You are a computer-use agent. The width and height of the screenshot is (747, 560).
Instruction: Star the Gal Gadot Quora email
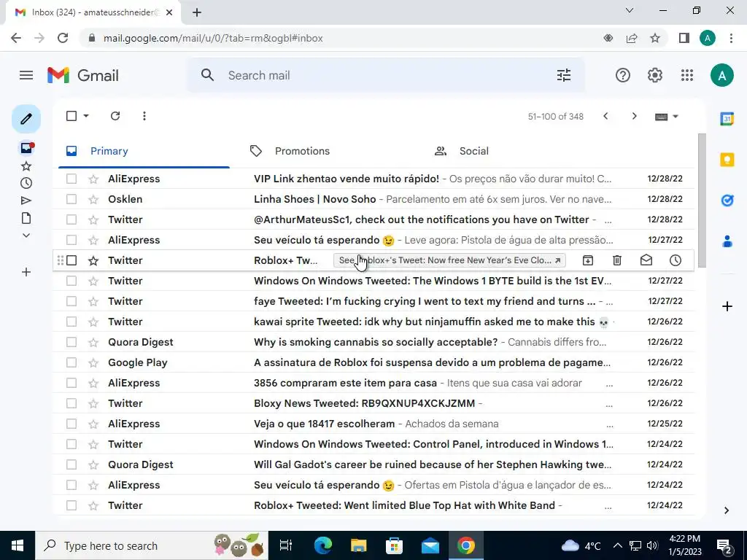[93, 464]
